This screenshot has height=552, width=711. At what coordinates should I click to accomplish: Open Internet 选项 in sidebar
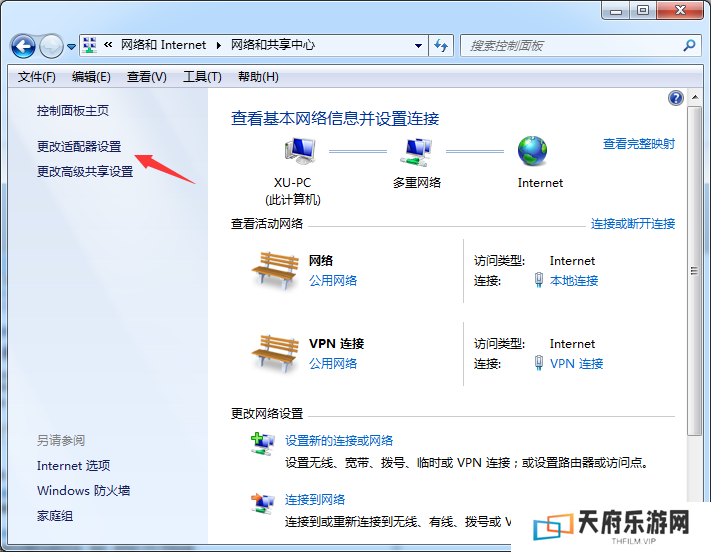click(x=73, y=465)
